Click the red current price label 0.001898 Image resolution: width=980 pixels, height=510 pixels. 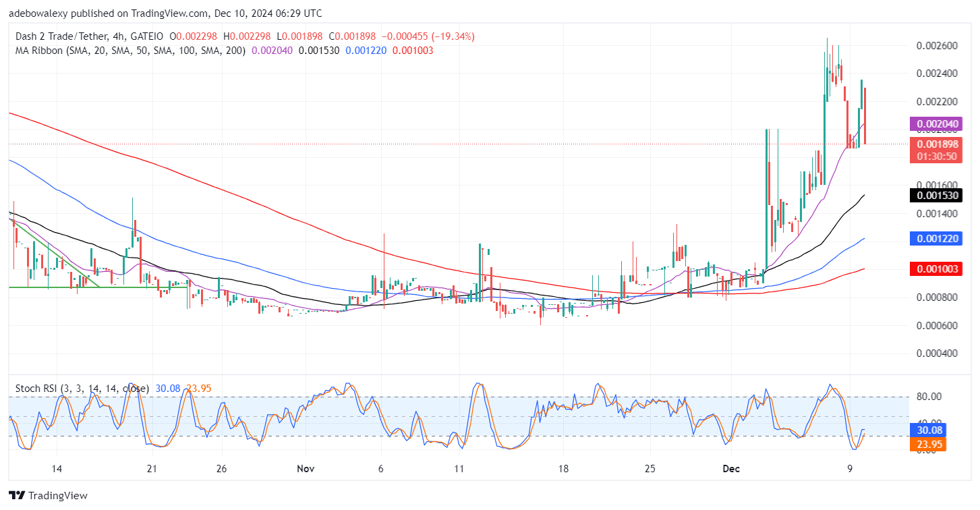click(x=935, y=144)
